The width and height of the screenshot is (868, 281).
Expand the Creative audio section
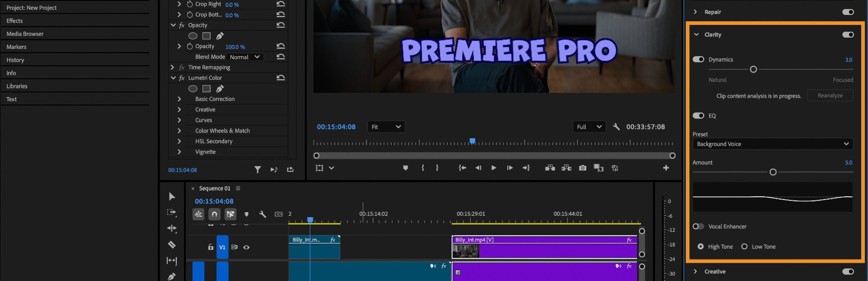click(x=695, y=271)
